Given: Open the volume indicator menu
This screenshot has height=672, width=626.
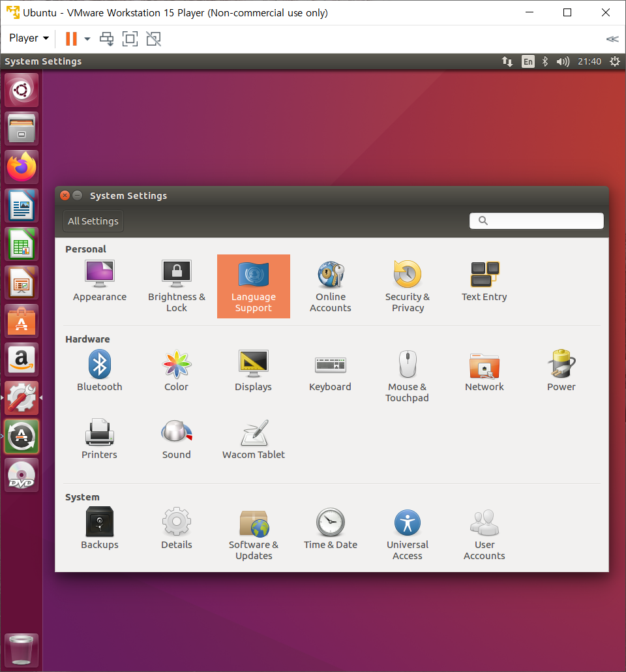Looking at the screenshot, I should point(563,62).
